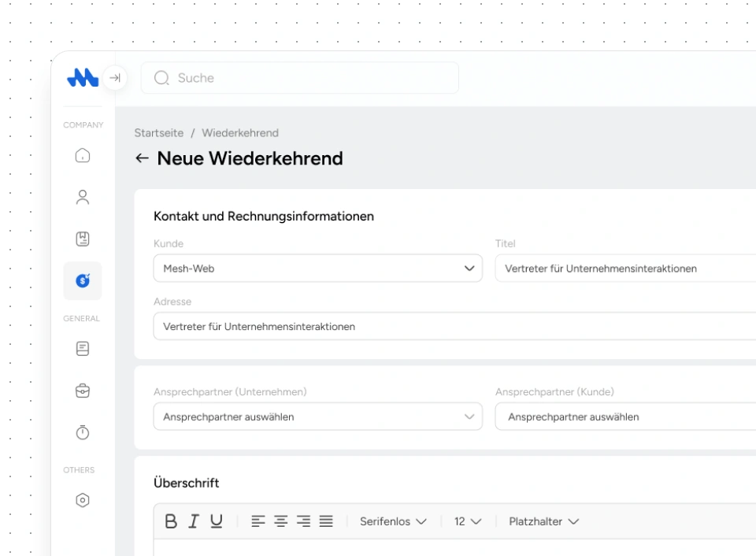Screen dimensions: 756x556
Task: Center align text in editor toolbar
Action: click(281, 521)
